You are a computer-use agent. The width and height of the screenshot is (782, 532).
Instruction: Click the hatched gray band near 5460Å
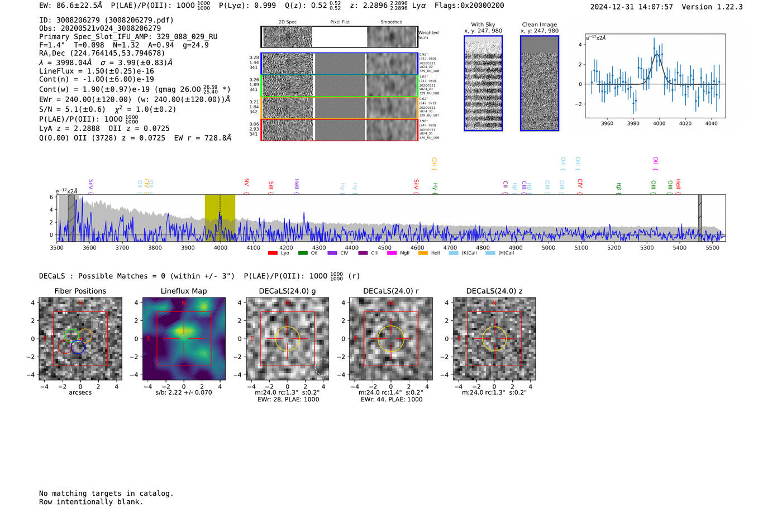(x=700, y=218)
